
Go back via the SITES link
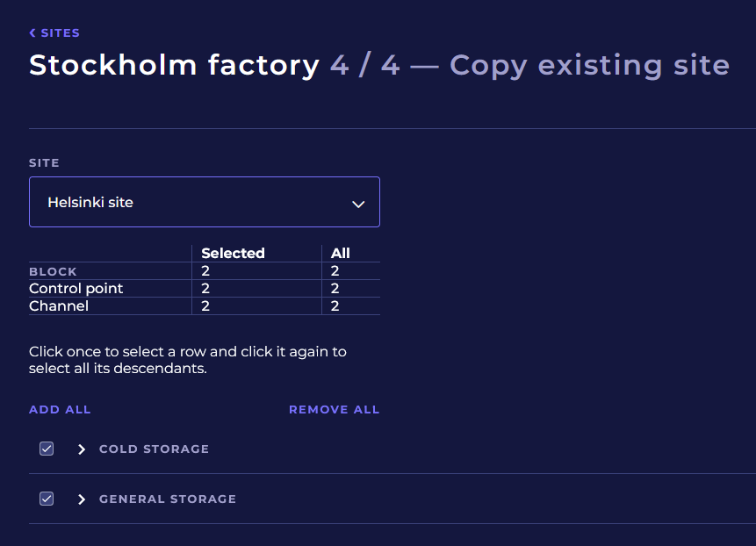[60, 33]
